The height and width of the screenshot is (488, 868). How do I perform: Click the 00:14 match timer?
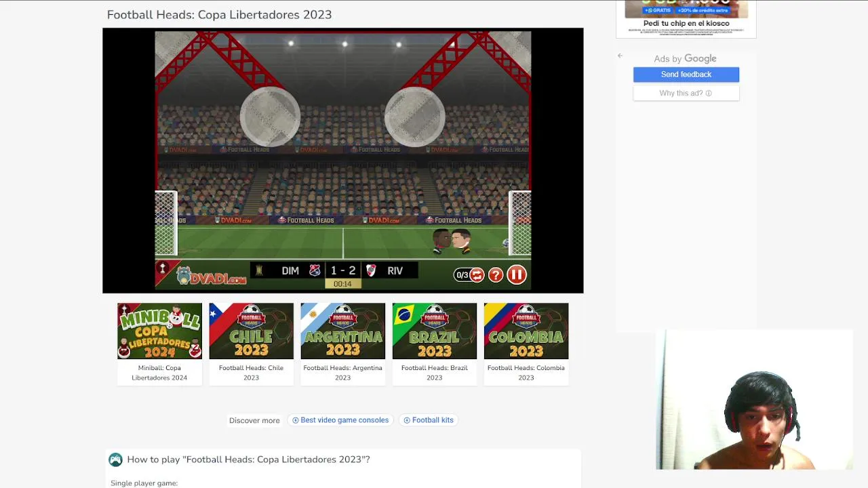342,284
